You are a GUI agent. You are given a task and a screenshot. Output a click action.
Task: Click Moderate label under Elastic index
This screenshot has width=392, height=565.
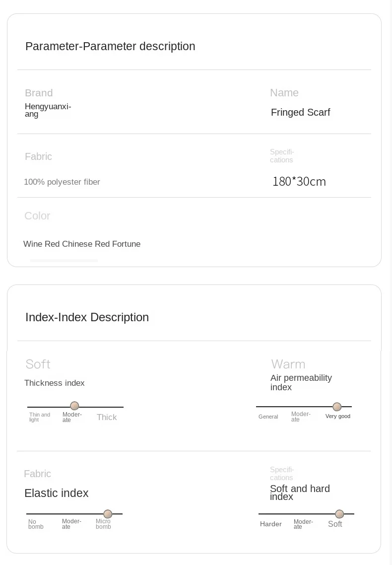tap(71, 524)
